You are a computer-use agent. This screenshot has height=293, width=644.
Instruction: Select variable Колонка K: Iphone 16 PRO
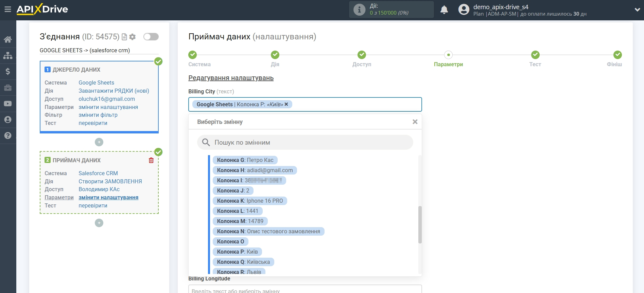(250, 201)
